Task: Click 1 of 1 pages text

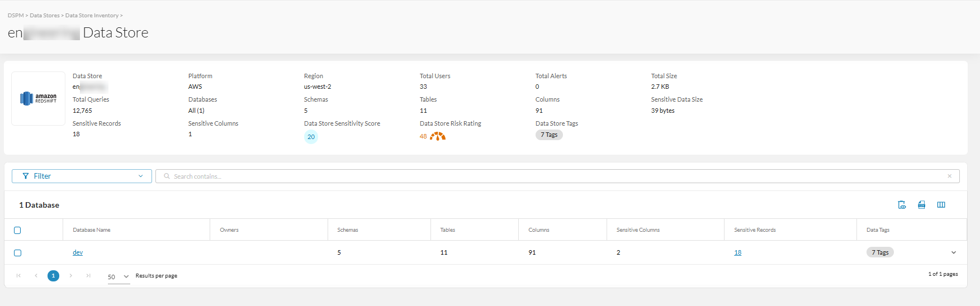Action: [943, 274]
